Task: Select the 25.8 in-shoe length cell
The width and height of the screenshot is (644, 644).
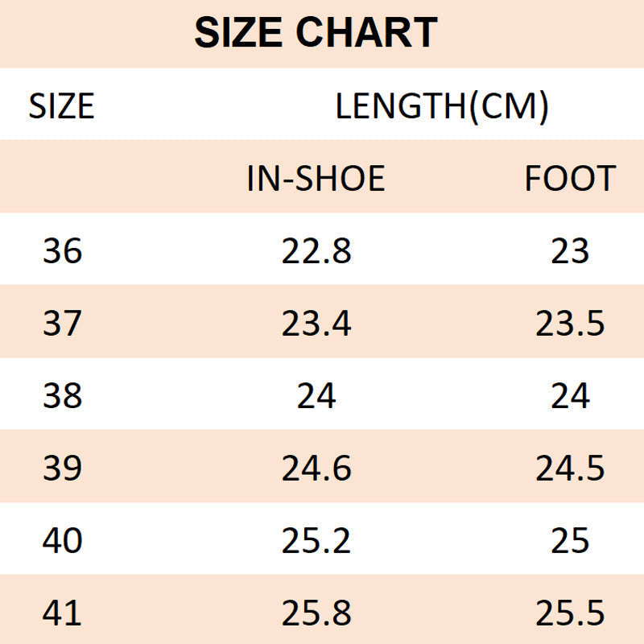Action: 316,613
